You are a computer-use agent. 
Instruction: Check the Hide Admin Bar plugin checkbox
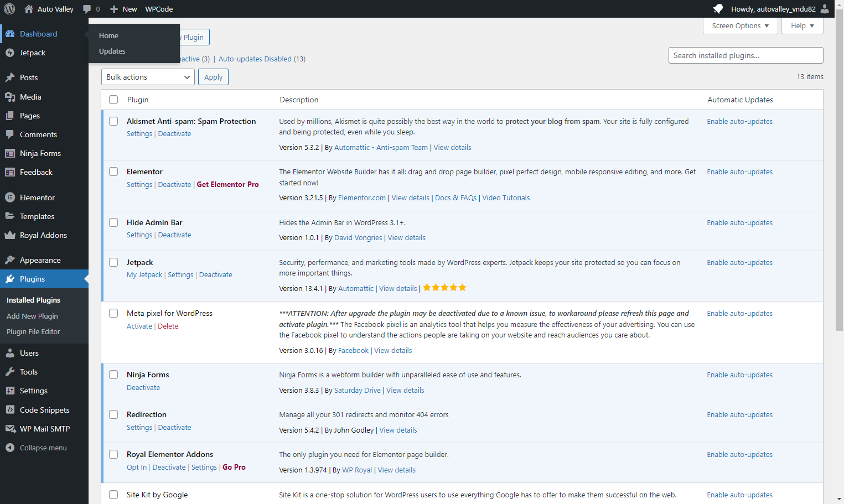point(113,222)
